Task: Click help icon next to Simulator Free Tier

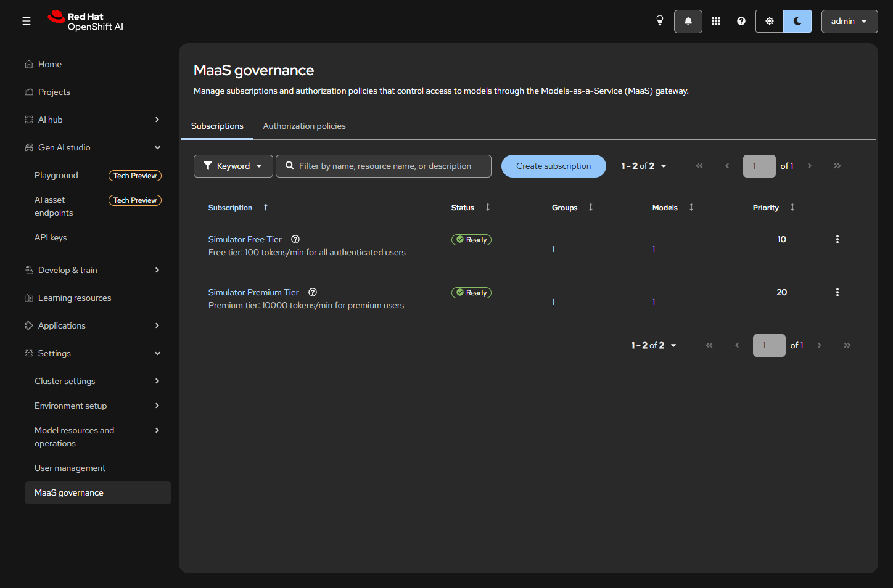Action: pos(295,239)
